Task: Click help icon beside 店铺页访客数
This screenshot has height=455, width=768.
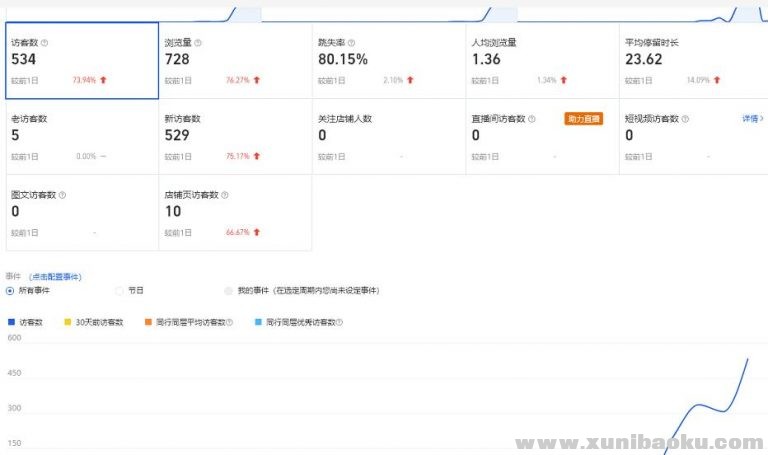Action: click(224, 195)
